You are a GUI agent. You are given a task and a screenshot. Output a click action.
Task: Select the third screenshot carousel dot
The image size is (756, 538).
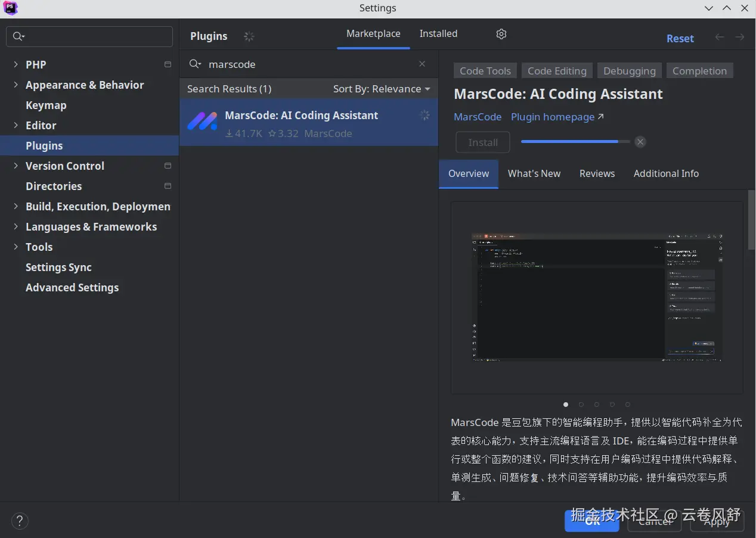(597, 405)
